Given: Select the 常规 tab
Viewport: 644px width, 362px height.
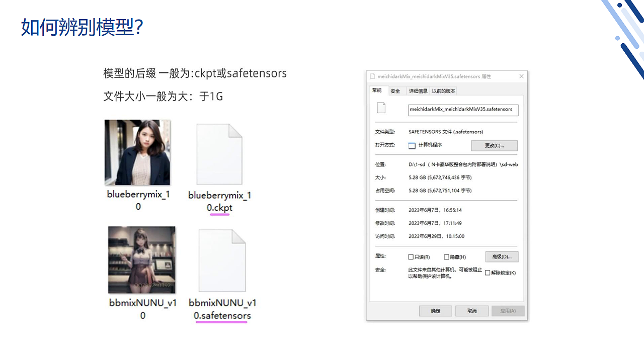Looking at the screenshot, I should [x=378, y=90].
